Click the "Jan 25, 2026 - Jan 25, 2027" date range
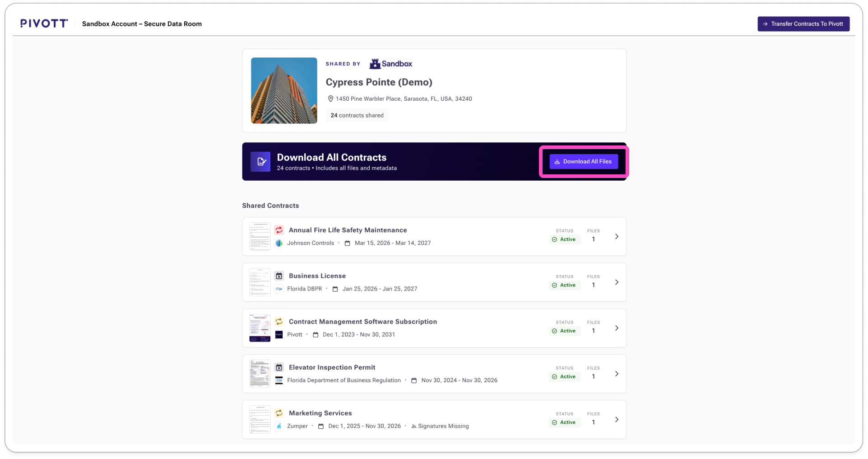 pyautogui.click(x=380, y=289)
